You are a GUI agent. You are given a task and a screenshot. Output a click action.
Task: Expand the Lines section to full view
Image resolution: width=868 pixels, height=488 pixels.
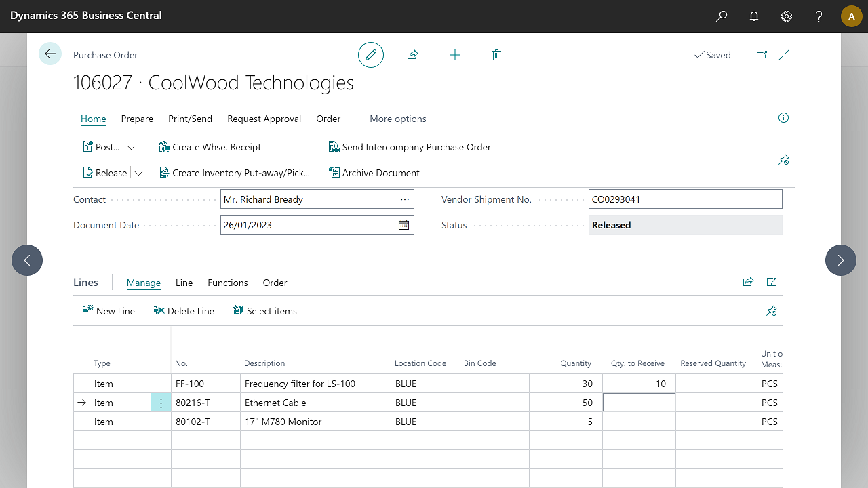coord(772,282)
